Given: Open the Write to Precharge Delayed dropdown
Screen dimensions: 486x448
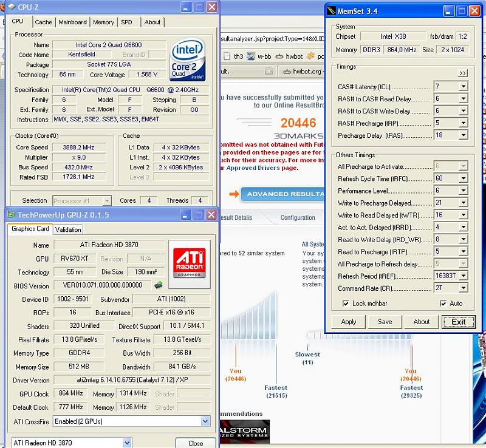Looking at the screenshot, I should (x=463, y=203).
